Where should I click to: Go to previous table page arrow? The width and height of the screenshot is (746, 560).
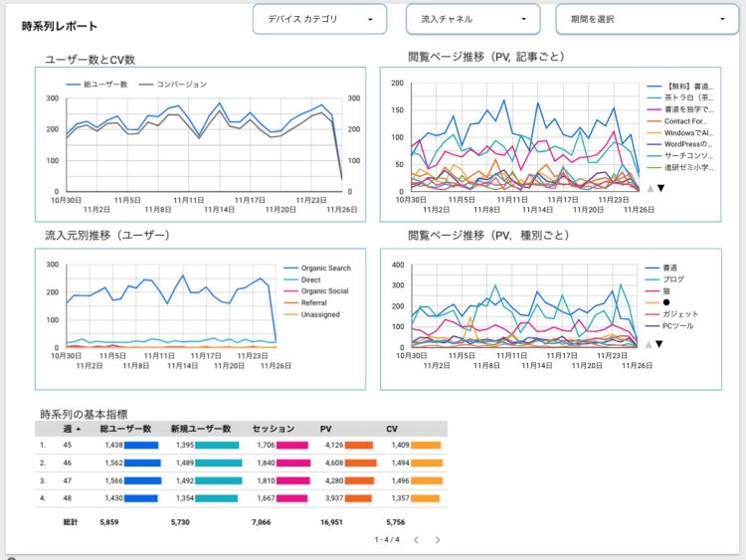coord(417,539)
